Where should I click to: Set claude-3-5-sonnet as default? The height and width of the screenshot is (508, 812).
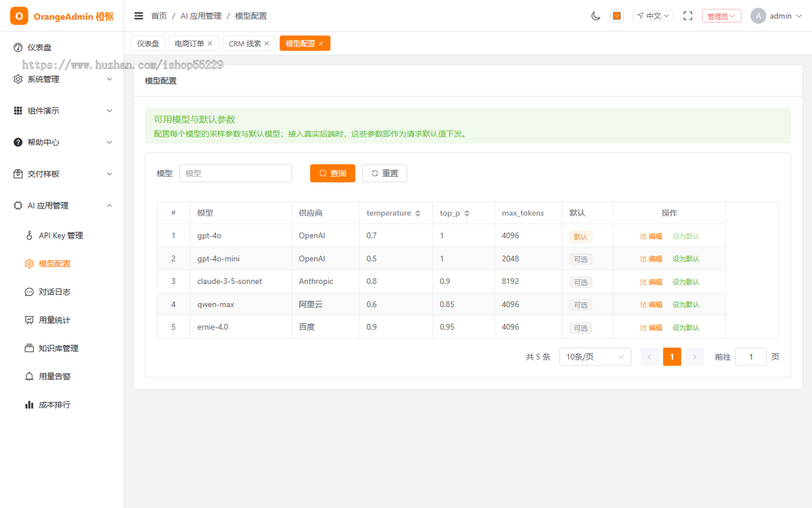click(686, 282)
